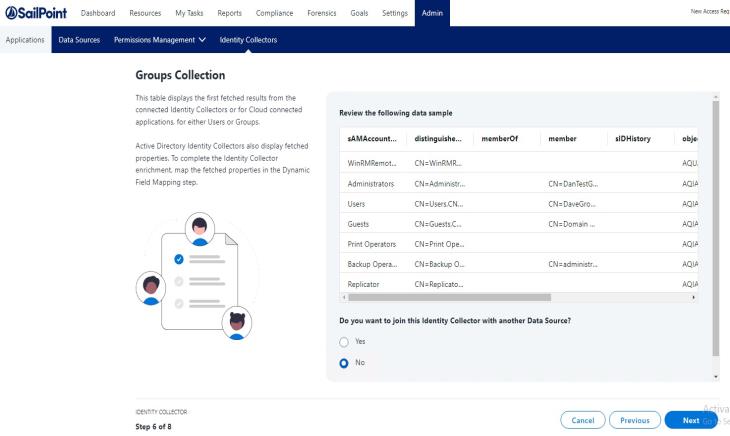Click the CN=Replicato... cell

[439, 284]
